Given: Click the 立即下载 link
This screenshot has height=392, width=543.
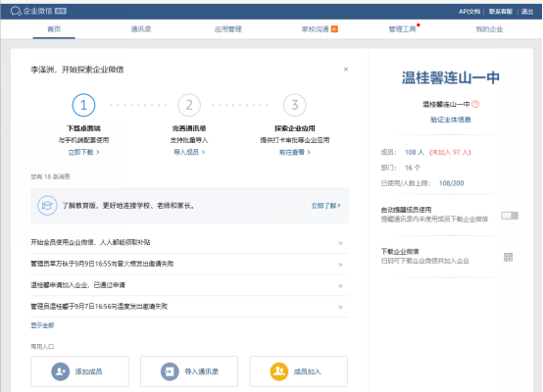Looking at the screenshot, I should (x=83, y=152).
